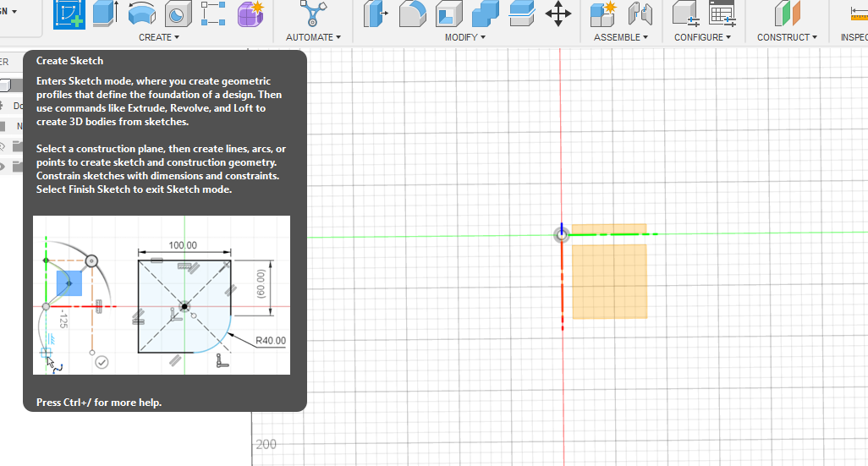Activate the Move/Copy arrows tool
Screen dimensions: 868x466
pyautogui.click(x=558, y=14)
